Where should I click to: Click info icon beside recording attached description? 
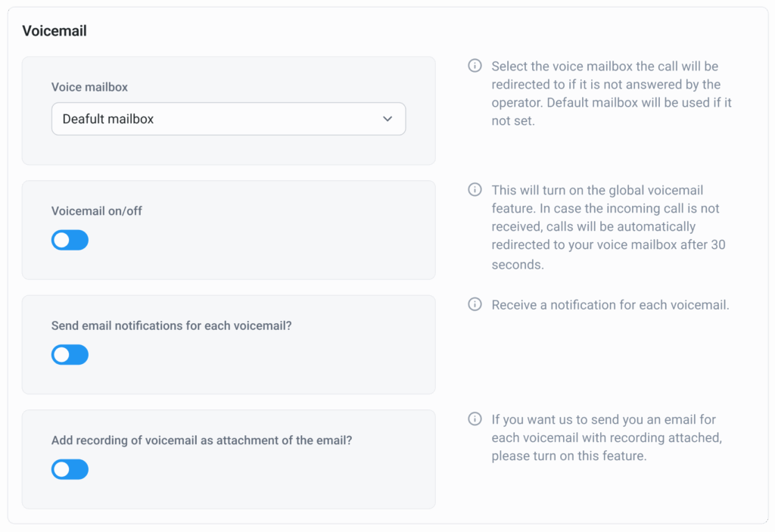point(475,418)
